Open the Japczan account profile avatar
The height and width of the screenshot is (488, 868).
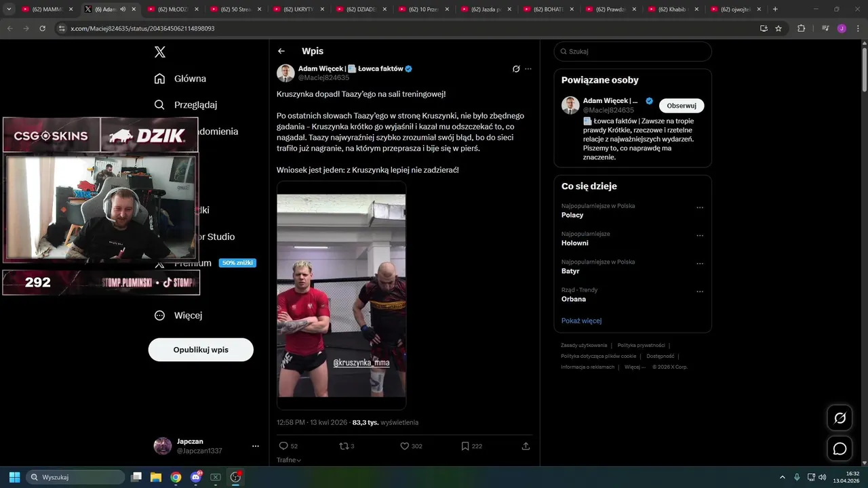tap(163, 446)
